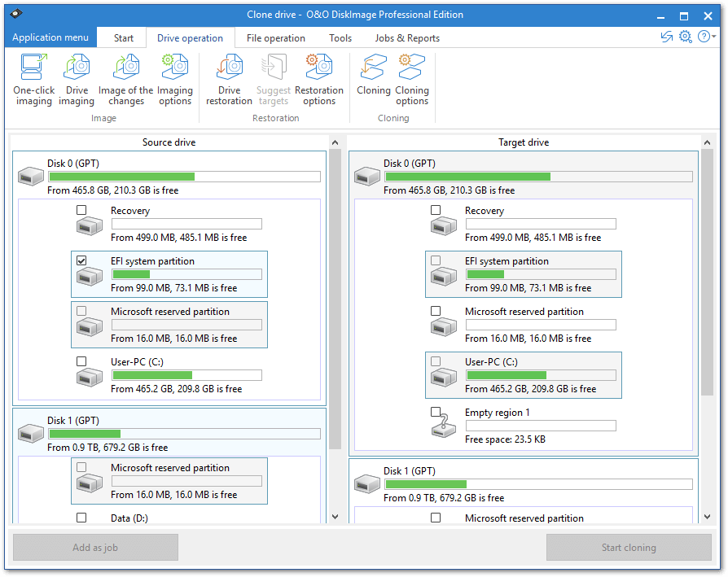Click the 'Free space: 23.5 KB' text
Screen dimensions: 728x577
(505, 439)
